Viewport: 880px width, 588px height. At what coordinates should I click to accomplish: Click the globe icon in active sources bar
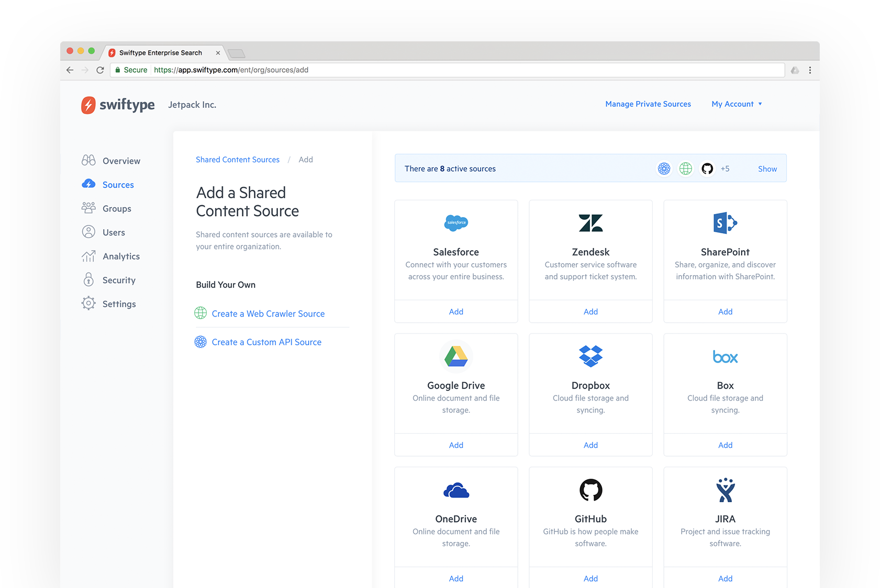coord(685,168)
